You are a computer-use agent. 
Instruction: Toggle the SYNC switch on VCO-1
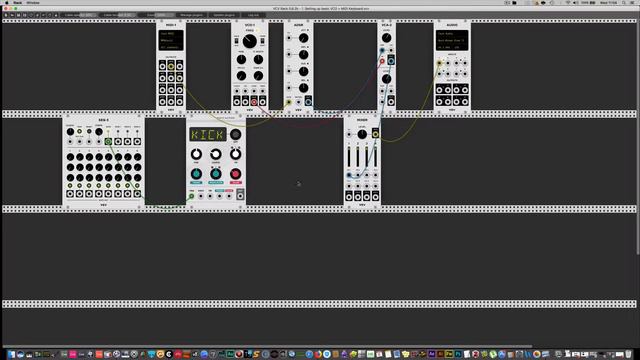pyautogui.click(x=262, y=41)
